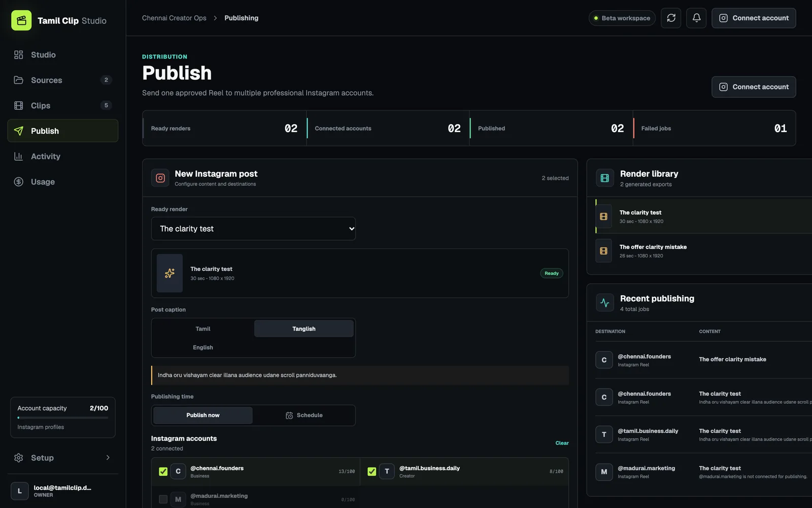Uncheck the @tamil.business.daily account checkbox

point(372,471)
